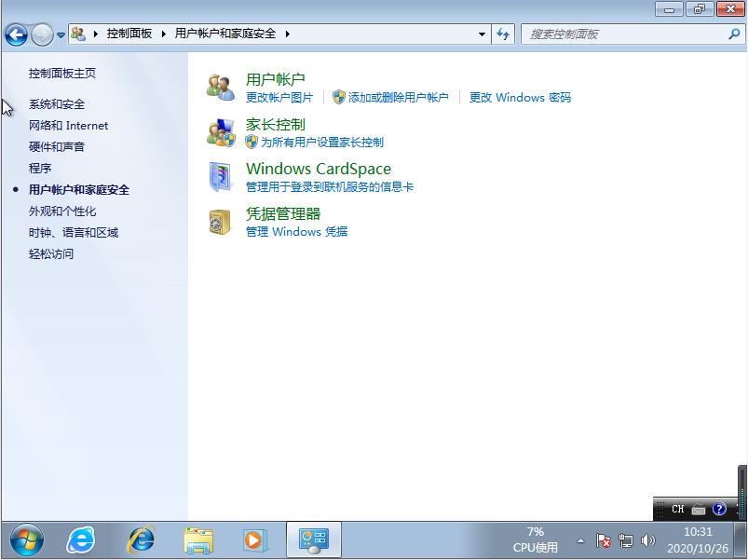Screen dimensions: 748x560
Task: Collapse hidden icons with the tray up arrow
Action: click(x=578, y=540)
